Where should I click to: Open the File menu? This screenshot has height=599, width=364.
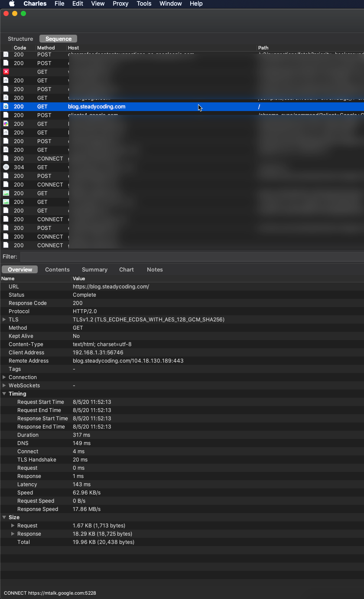tap(59, 3)
